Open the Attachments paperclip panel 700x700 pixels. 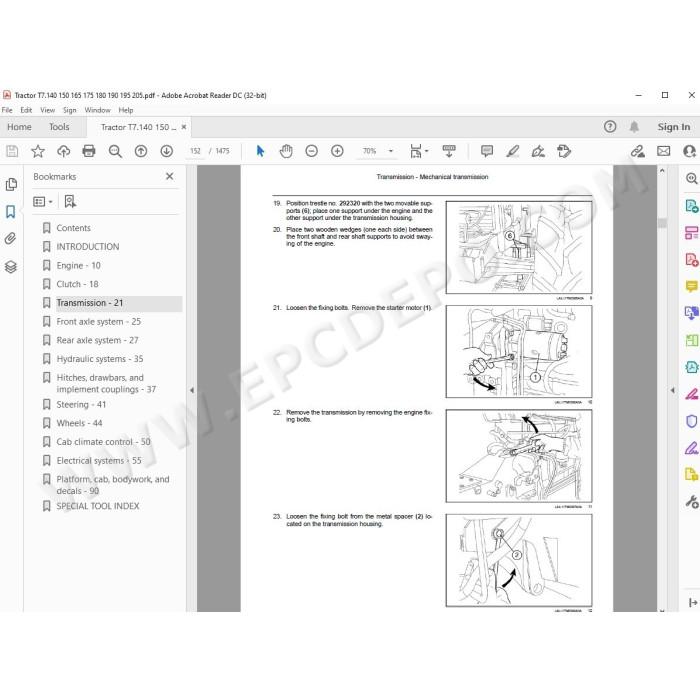(11, 238)
